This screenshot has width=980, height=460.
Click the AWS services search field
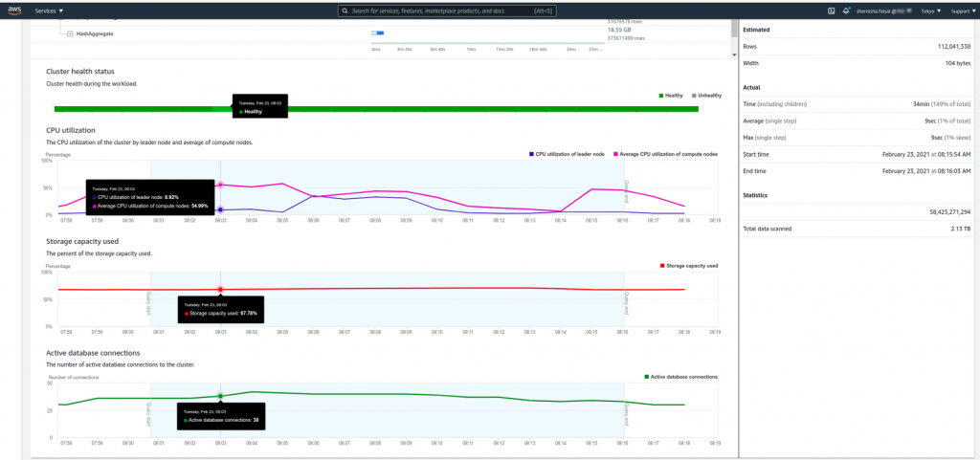tap(447, 11)
